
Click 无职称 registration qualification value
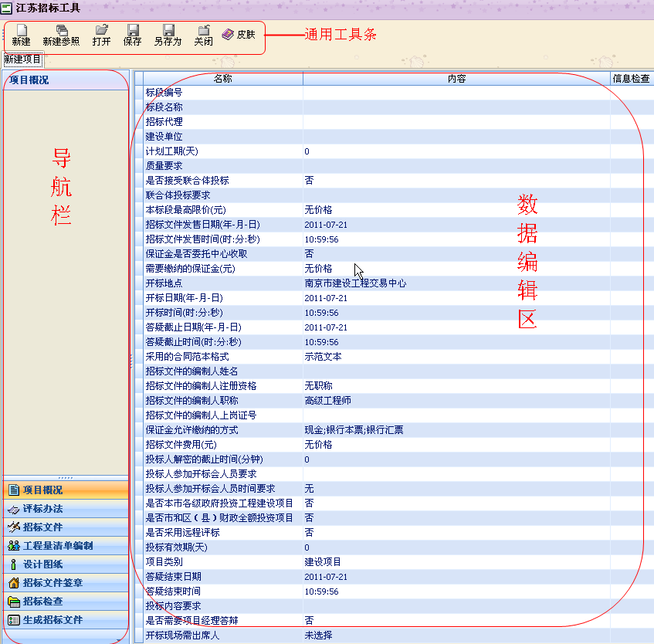[x=456, y=386]
